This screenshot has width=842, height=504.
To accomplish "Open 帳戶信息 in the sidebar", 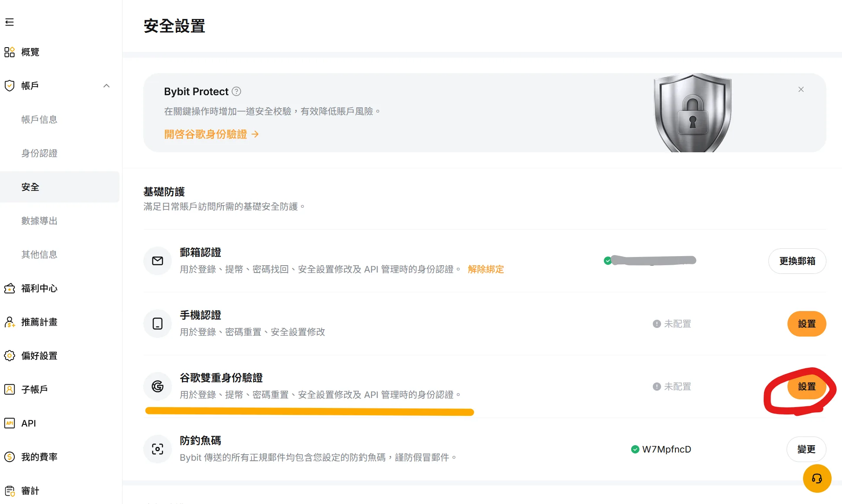I will [x=39, y=119].
